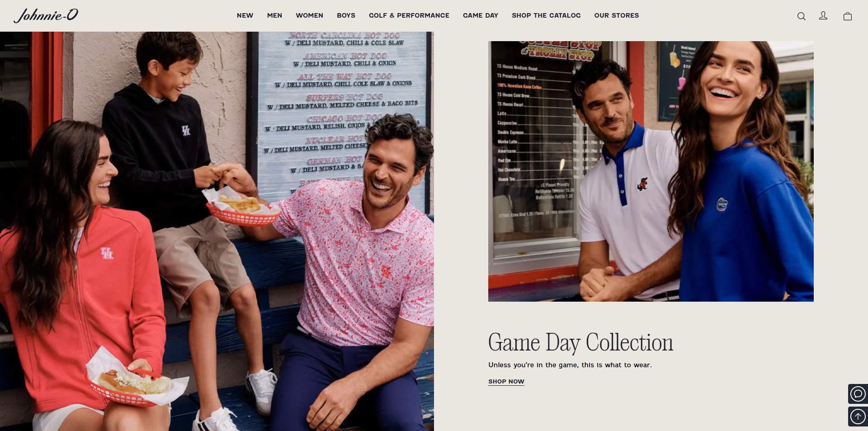Click the couple at coffee stop photo
868x431 pixels.
click(x=651, y=171)
